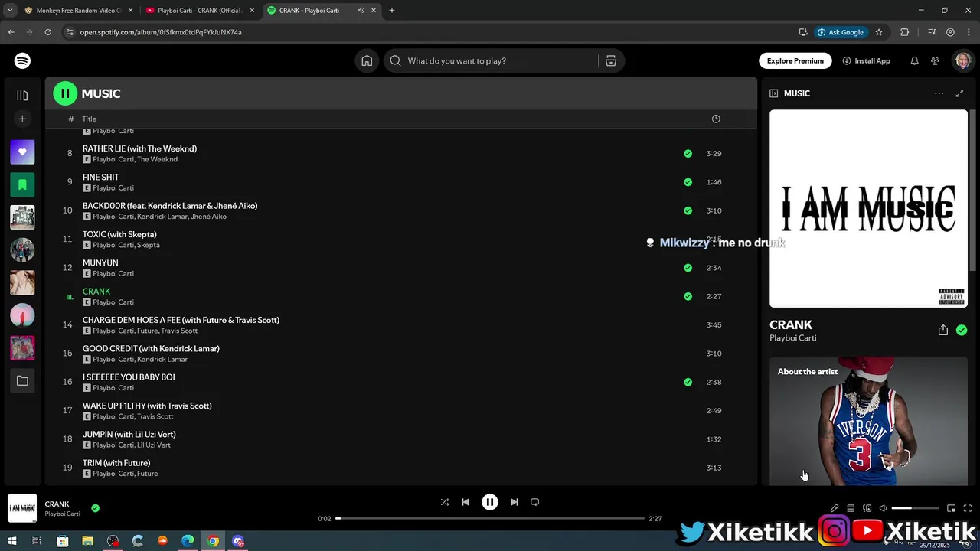Image resolution: width=980 pixels, height=551 pixels.
Task: Toggle saved check for RATHER LIE
Action: point(688,154)
